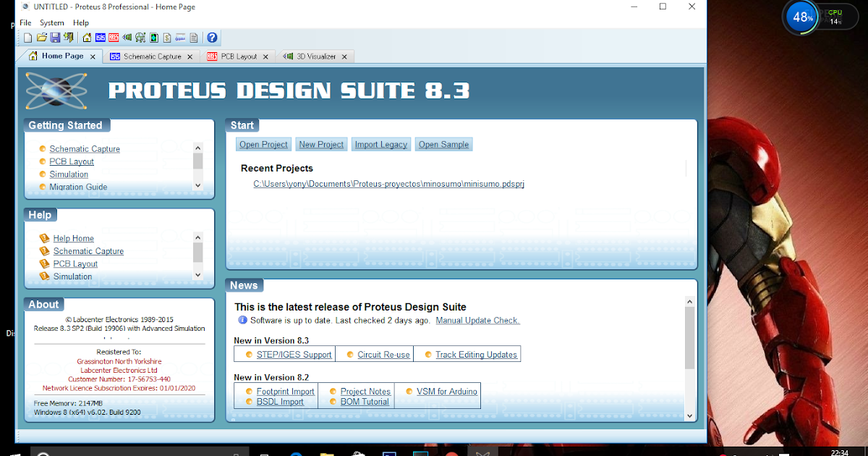Open Getting Started Schematic Capture link
This screenshot has width=868, height=456.
tap(85, 149)
